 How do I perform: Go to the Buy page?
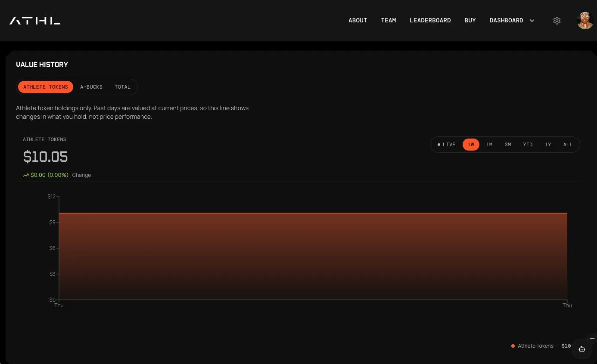pyautogui.click(x=470, y=21)
